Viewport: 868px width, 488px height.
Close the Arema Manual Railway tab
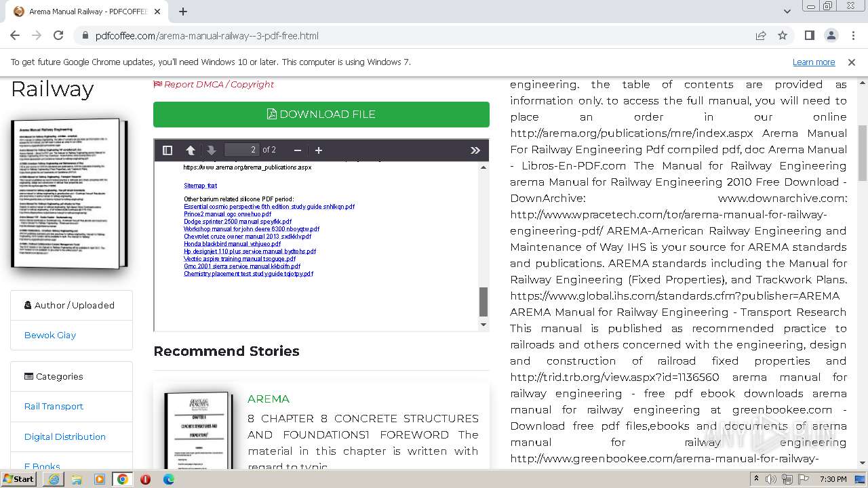pyautogui.click(x=158, y=12)
